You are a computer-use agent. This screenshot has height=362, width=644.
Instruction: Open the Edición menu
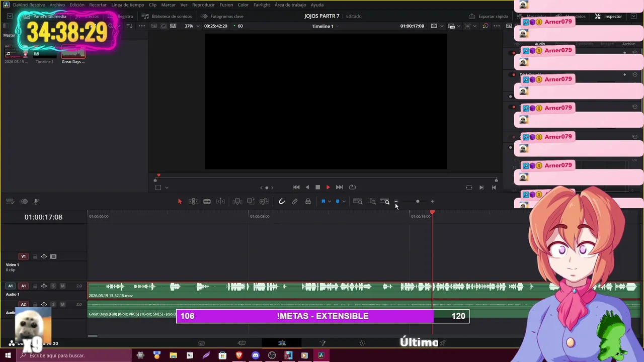click(x=77, y=5)
